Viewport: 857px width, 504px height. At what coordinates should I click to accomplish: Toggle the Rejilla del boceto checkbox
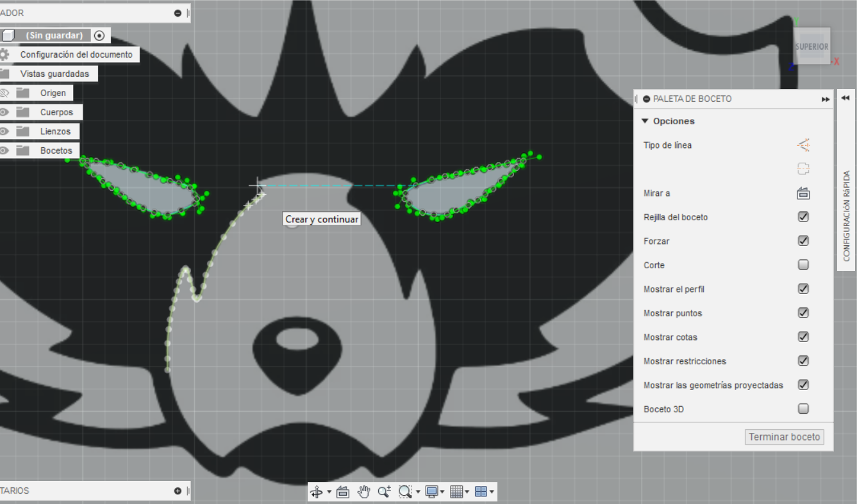point(803,217)
